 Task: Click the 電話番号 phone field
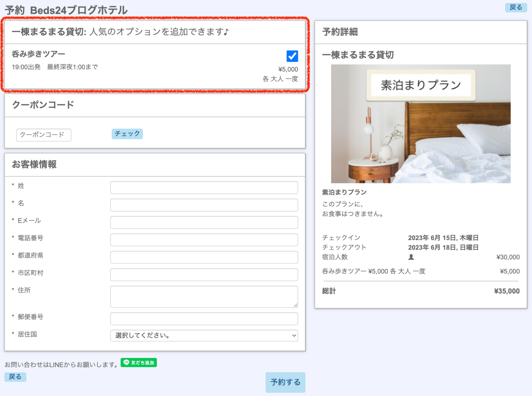coord(204,240)
